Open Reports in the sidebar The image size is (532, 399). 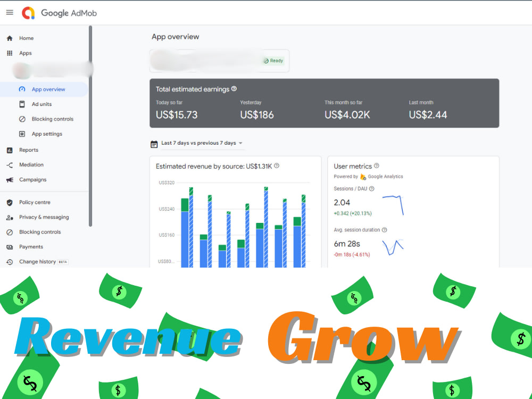(x=29, y=150)
